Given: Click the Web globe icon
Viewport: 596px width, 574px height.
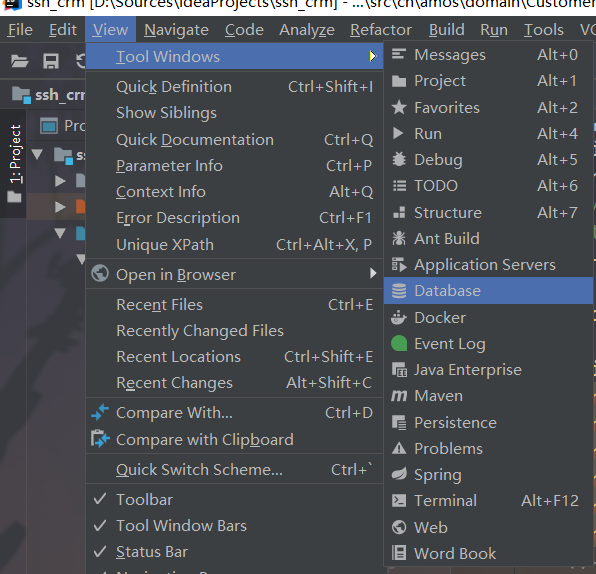Looking at the screenshot, I should (399, 527).
